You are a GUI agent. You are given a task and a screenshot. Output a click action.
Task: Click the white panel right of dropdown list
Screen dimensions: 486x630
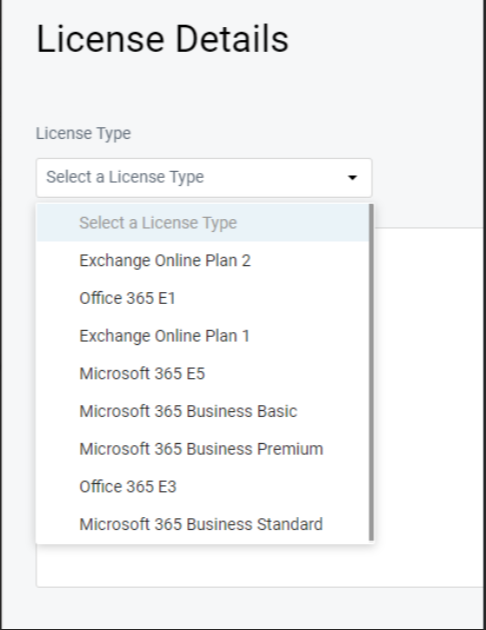point(429,386)
